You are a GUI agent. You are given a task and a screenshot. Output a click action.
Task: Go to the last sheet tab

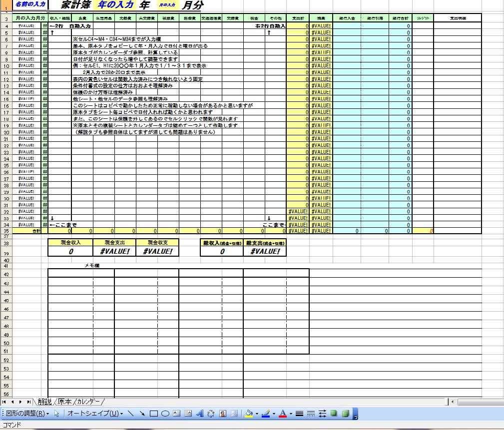click(x=28, y=402)
